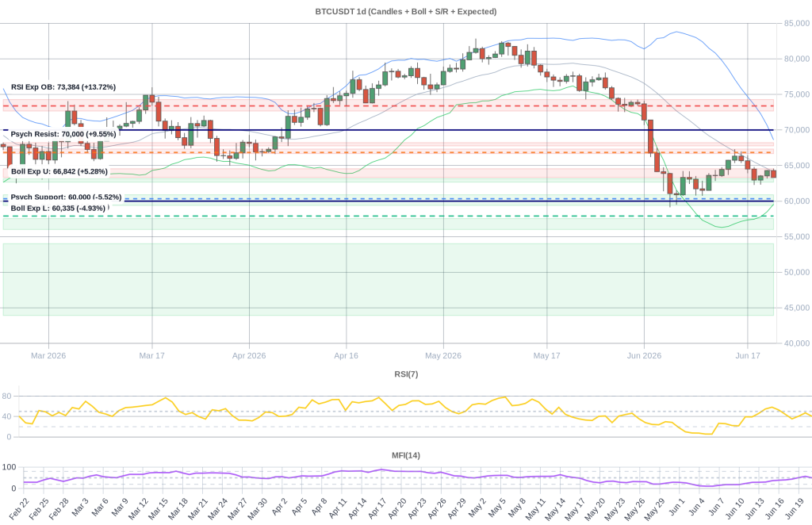Click the 80,000 price axis value
This screenshot has width=812, height=525.
796,59
